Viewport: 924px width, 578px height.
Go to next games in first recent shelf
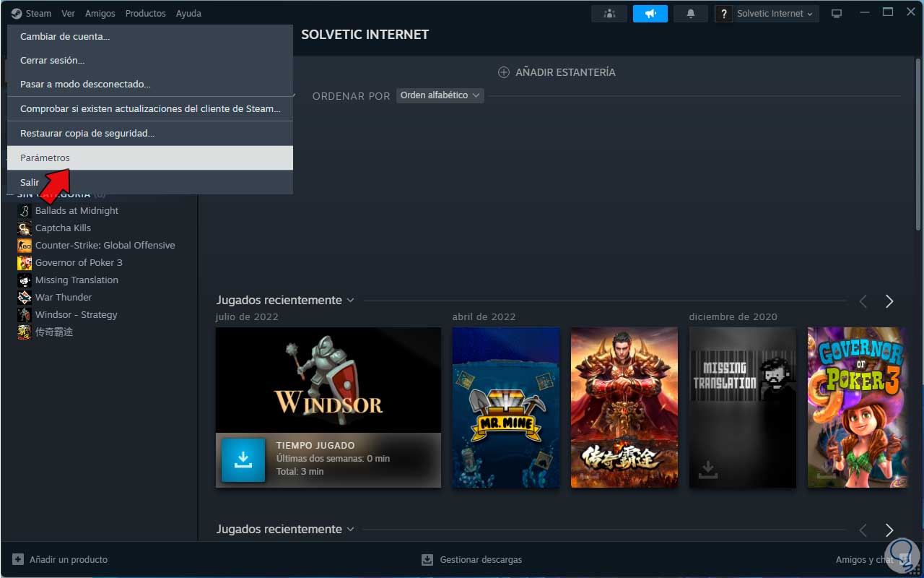point(889,301)
